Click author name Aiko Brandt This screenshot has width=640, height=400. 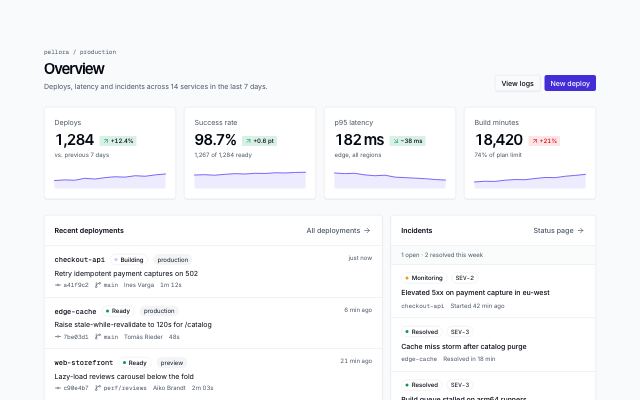(169, 388)
